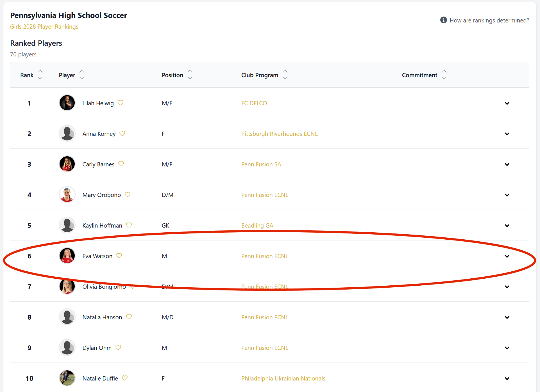
Task: Favorite Lilah Helwig with heart icon
Action: pyautogui.click(x=121, y=103)
